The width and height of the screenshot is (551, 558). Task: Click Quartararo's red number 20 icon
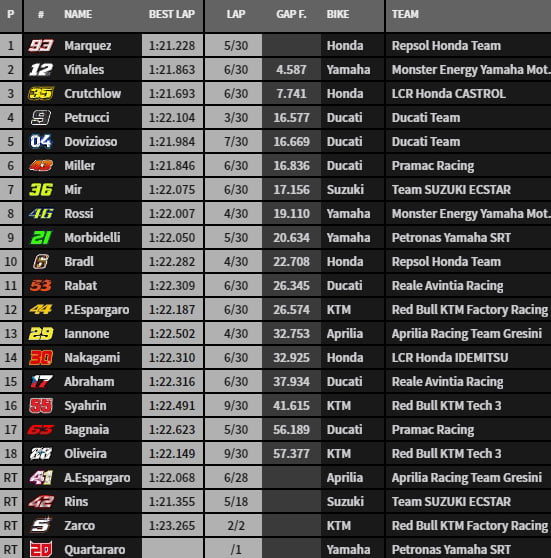tap(41, 549)
